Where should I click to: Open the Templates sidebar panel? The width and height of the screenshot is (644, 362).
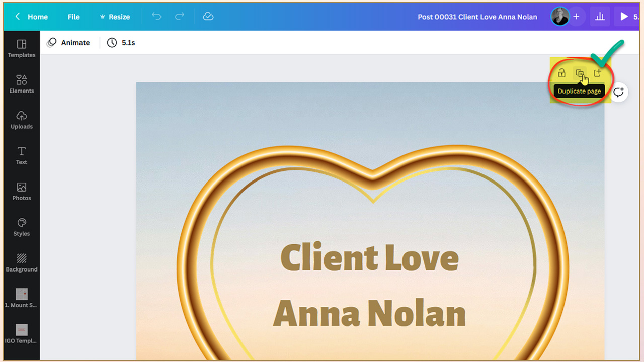point(22,49)
